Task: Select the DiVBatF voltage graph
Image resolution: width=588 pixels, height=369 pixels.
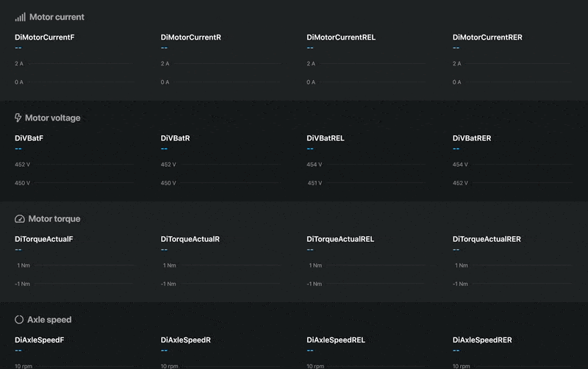Action: click(73, 173)
